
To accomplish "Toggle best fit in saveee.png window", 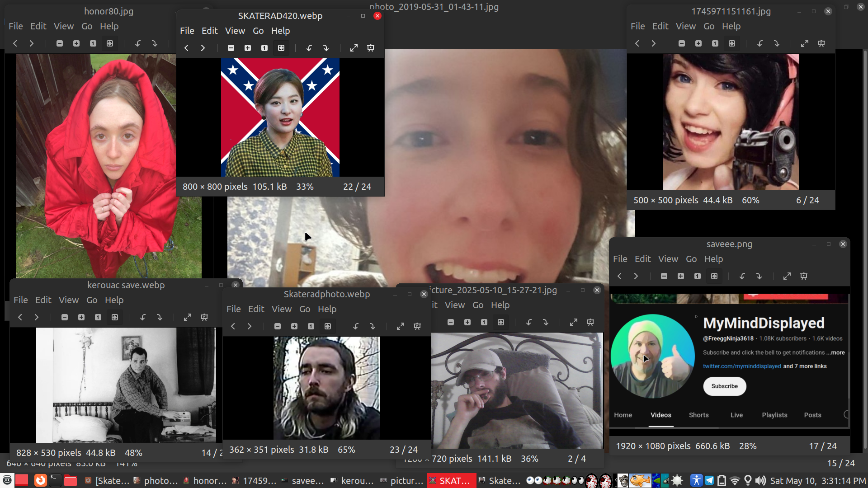I will pos(714,276).
